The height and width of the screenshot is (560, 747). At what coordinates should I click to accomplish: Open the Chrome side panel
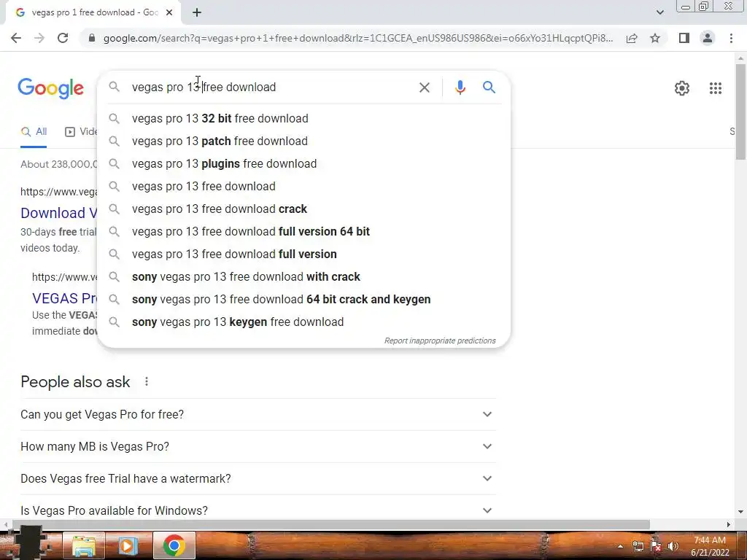tap(684, 38)
